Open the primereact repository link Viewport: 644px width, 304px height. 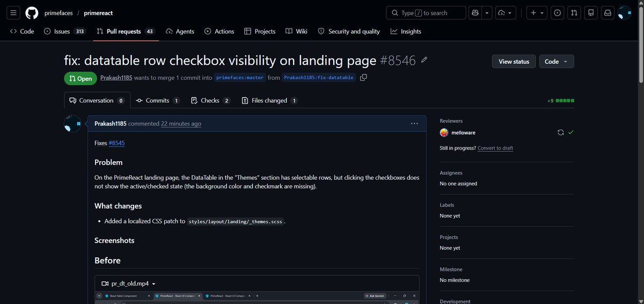tap(98, 12)
